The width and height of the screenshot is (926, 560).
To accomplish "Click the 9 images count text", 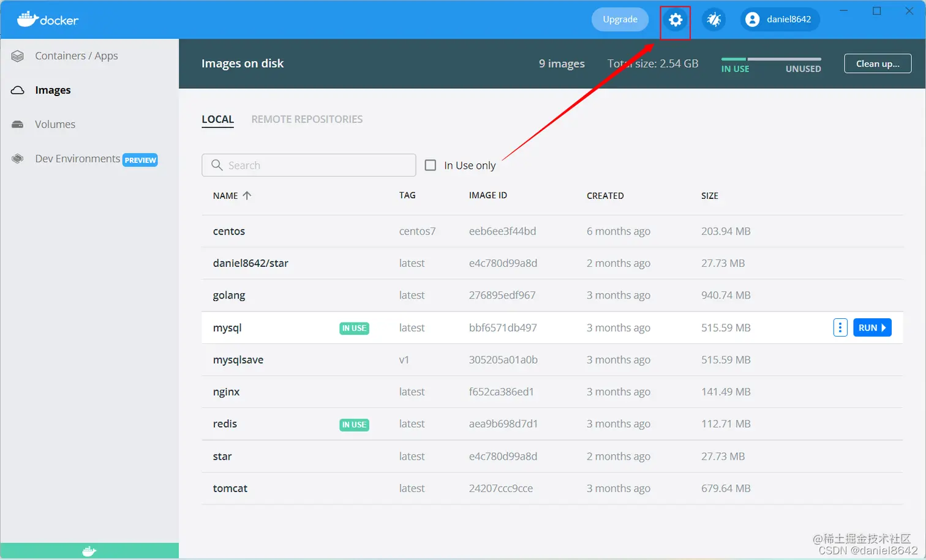I will pos(562,64).
